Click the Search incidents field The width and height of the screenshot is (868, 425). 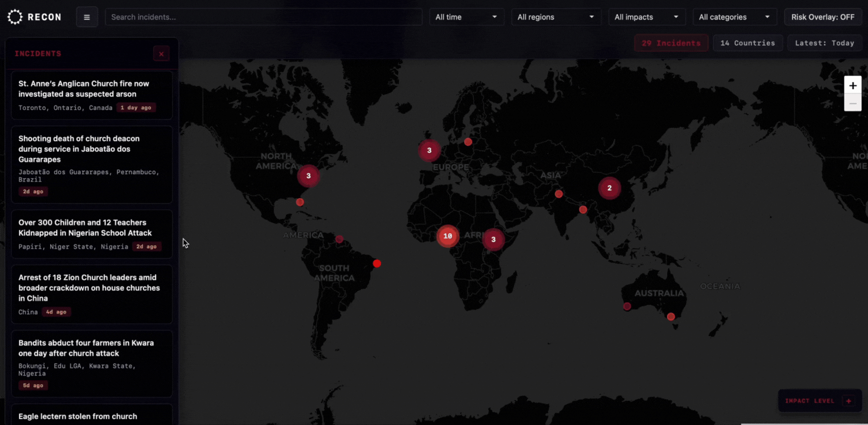coord(263,17)
